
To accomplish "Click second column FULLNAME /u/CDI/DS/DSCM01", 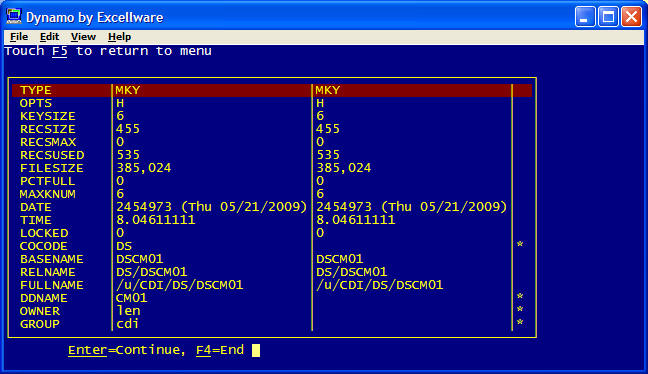I will pos(379,285).
